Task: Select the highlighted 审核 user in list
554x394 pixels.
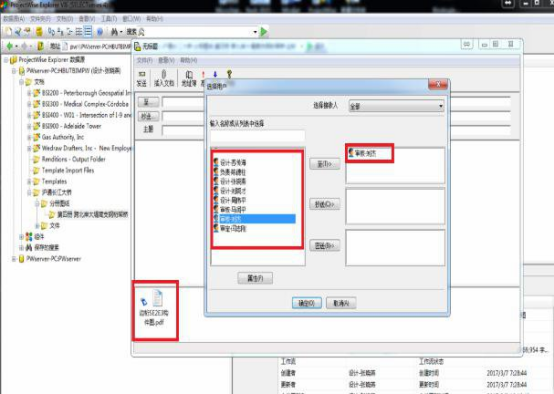Action: 254,219
